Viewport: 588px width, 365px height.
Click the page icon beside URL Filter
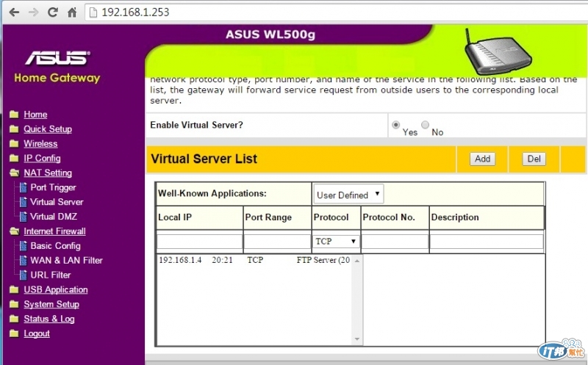click(24, 275)
